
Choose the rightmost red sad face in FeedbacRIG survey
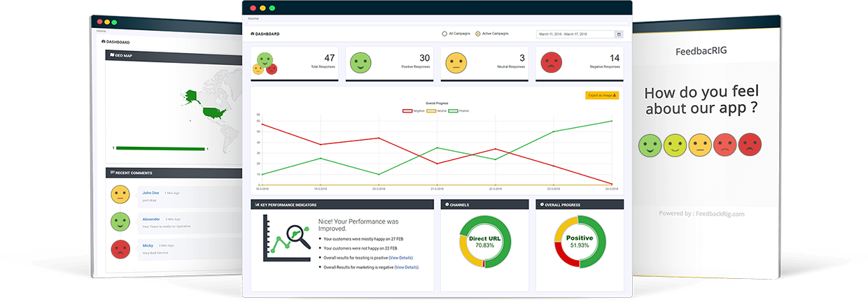750,145
